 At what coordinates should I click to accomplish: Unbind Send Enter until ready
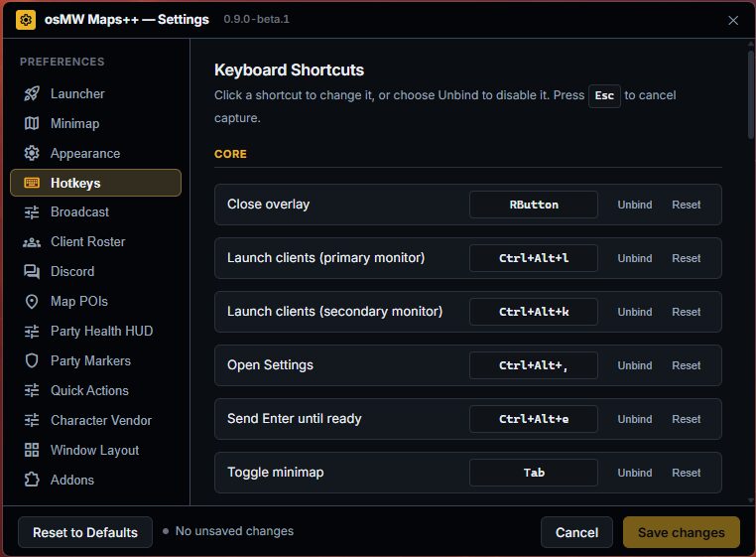coord(635,419)
